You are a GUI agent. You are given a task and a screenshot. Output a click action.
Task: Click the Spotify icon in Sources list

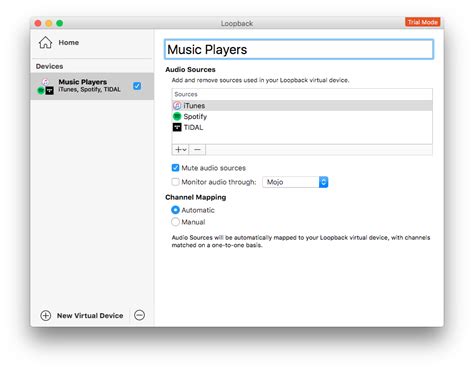pyautogui.click(x=177, y=116)
